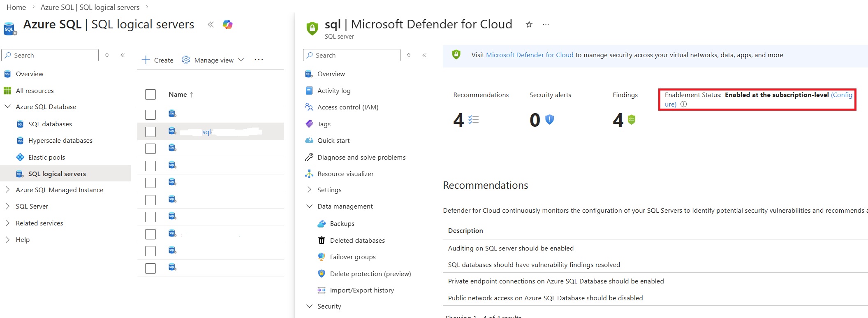Click the Activity log icon
Screen dimensions: 868x318
pos(309,91)
